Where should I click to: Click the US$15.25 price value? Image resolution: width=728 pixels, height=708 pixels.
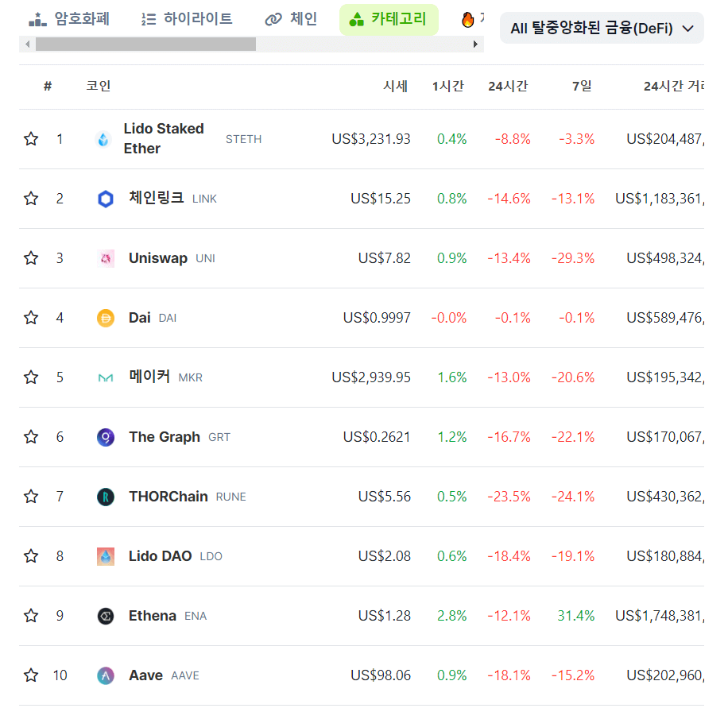(x=381, y=198)
